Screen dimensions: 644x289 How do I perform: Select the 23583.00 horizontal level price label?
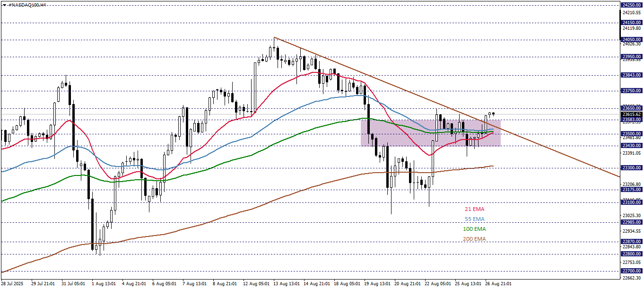tap(632, 120)
